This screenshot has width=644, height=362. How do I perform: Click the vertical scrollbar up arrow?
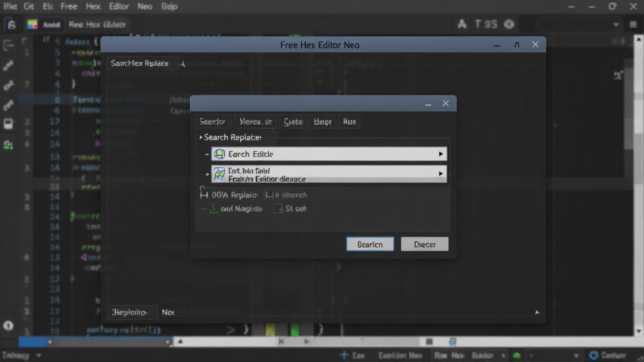(x=639, y=40)
